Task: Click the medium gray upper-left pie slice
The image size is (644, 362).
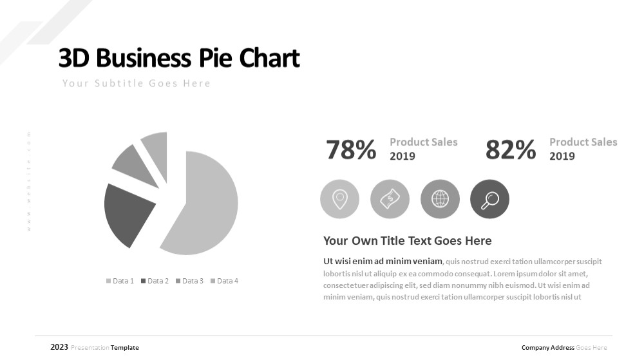Action: tap(133, 164)
